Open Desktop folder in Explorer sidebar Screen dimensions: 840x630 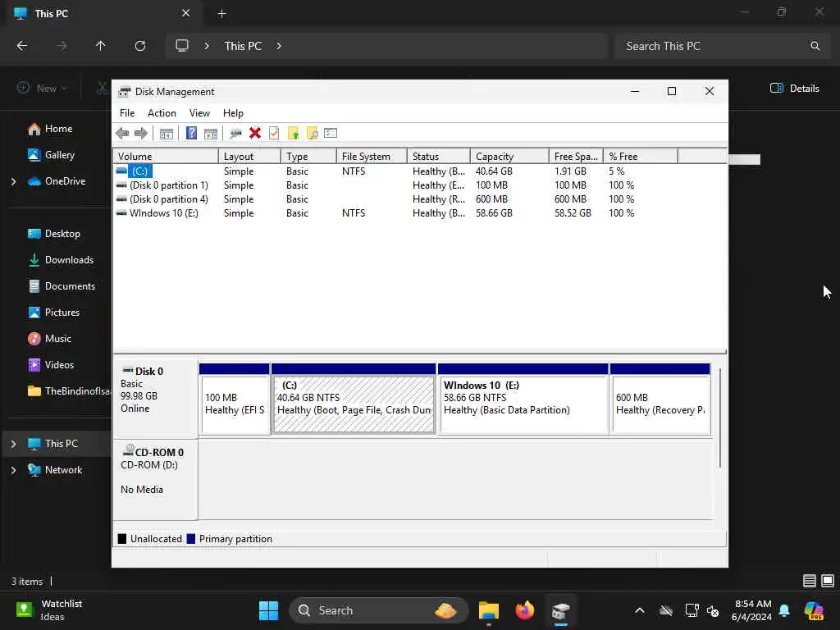click(53, 234)
